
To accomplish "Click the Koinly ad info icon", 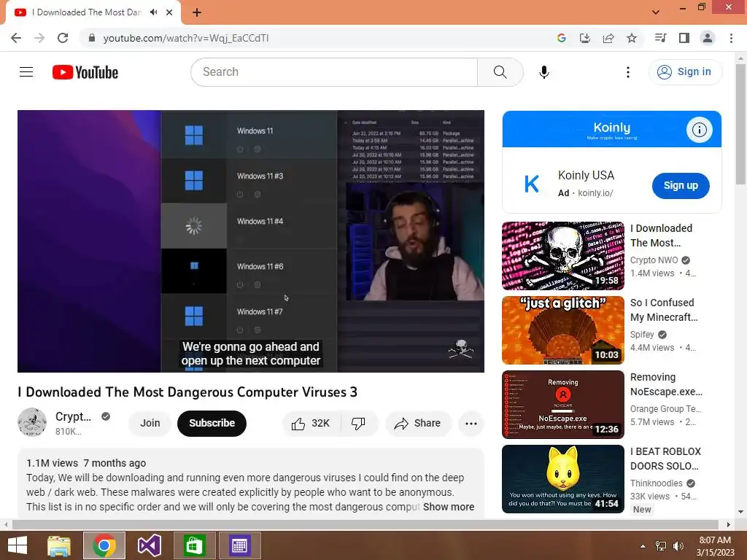I will click(x=699, y=130).
